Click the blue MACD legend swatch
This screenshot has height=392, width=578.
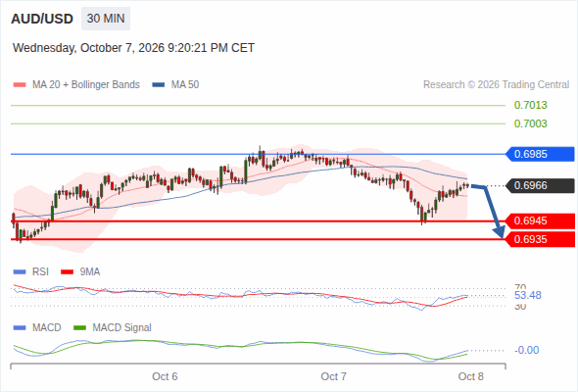[20, 328]
